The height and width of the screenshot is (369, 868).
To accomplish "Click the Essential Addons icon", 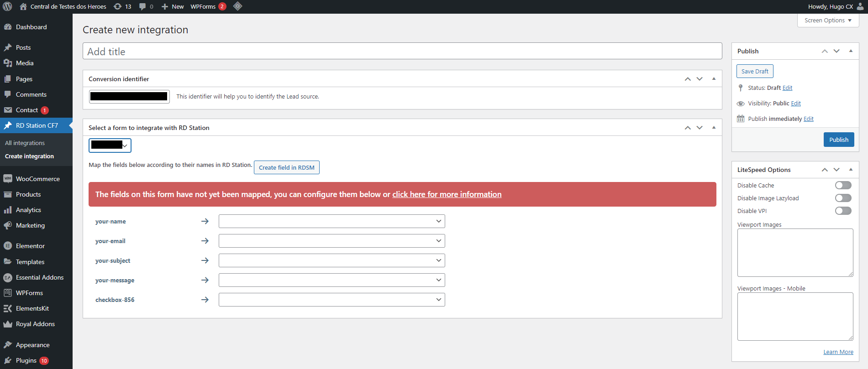I will click(x=8, y=277).
